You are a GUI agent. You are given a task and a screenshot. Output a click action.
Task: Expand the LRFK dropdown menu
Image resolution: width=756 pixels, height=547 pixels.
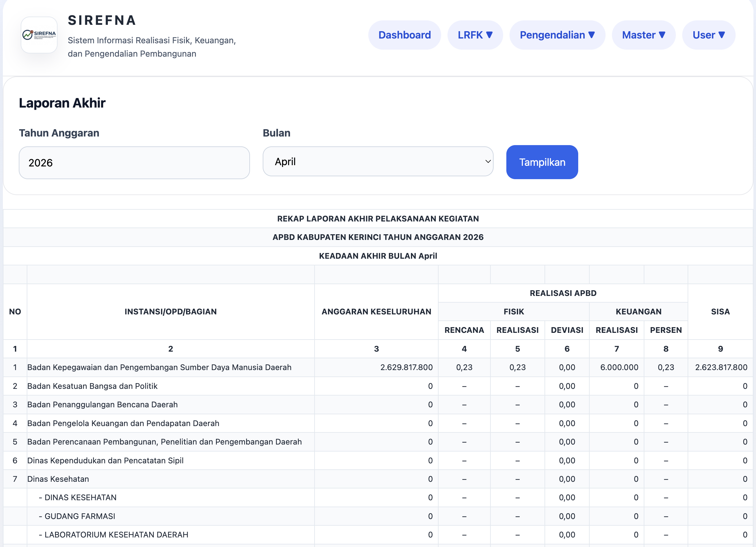coord(475,35)
